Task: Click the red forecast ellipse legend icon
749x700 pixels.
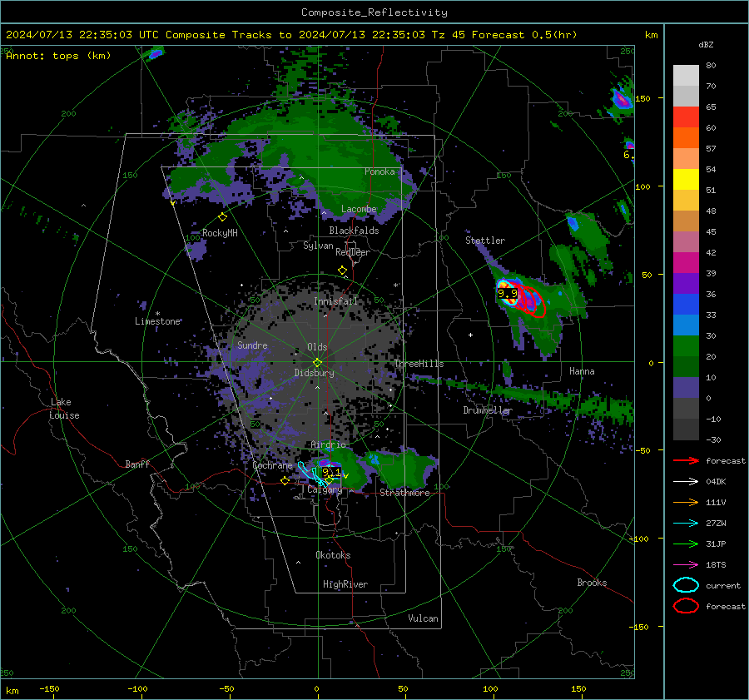Action: click(686, 606)
